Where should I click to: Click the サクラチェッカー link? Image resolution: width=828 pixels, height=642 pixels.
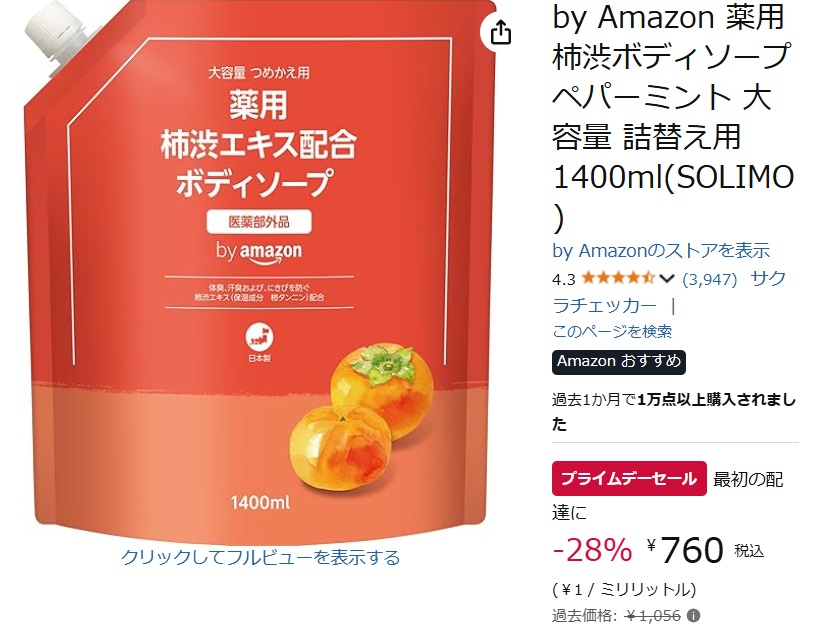[669, 292]
